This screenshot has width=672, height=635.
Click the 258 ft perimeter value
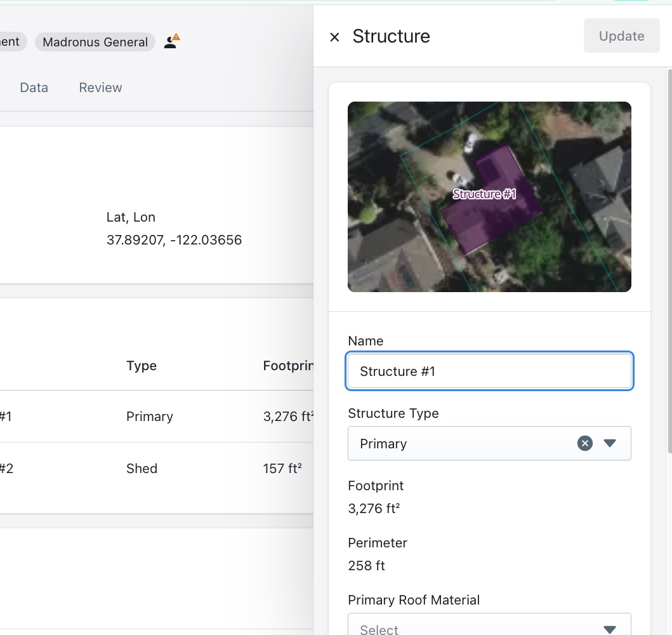click(x=366, y=566)
